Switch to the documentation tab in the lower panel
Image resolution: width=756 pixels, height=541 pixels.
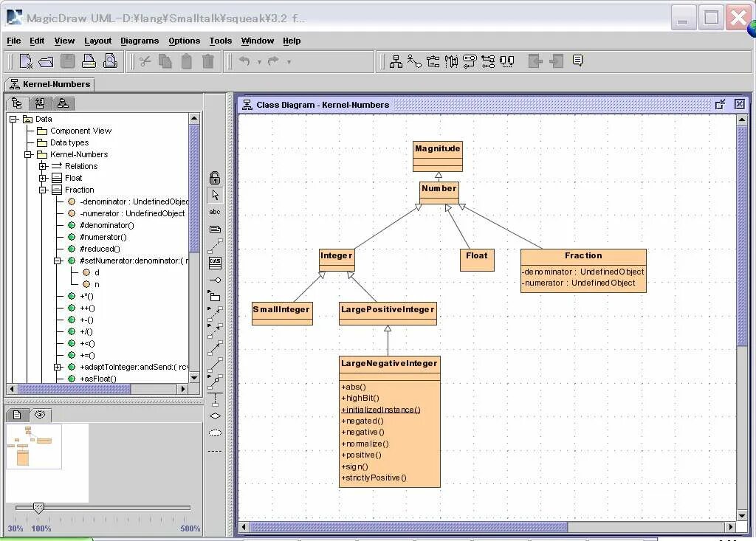point(18,415)
